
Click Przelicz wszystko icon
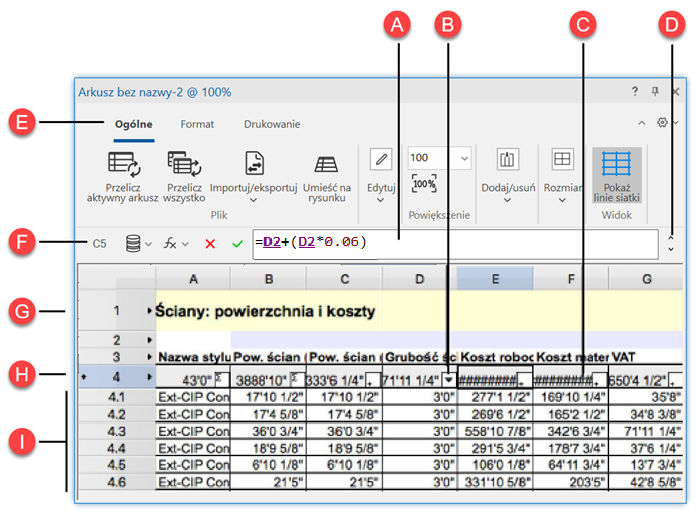(x=185, y=164)
